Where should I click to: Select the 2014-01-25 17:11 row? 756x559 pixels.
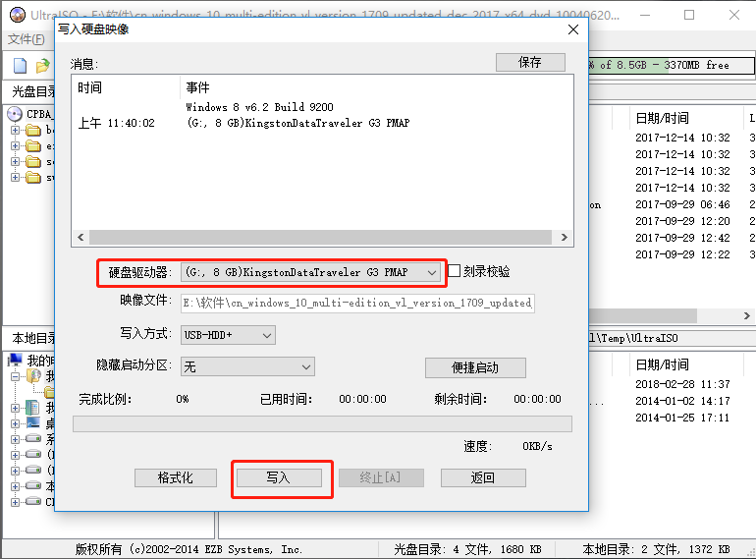tap(682, 418)
